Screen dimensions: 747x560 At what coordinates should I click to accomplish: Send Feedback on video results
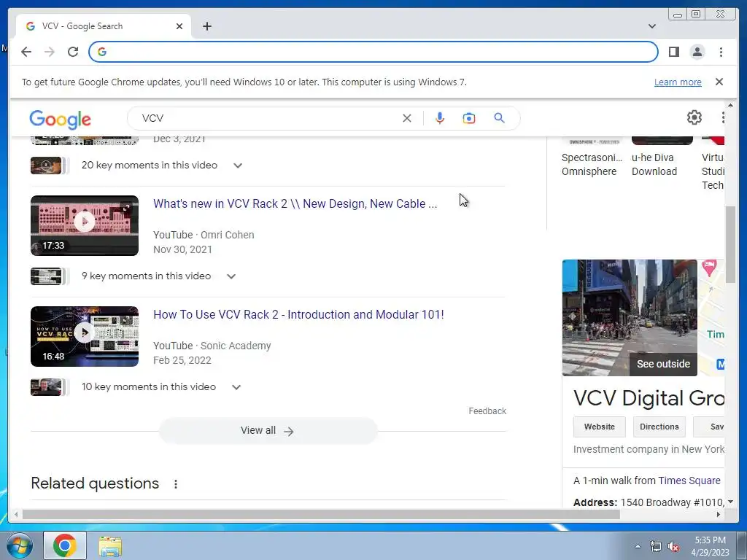pyautogui.click(x=487, y=411)
